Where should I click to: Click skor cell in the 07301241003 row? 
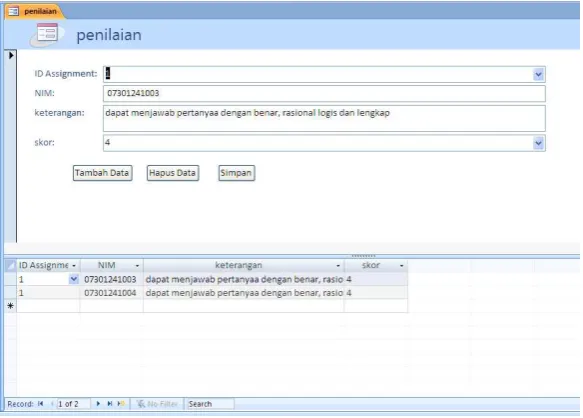click(376, 279)
